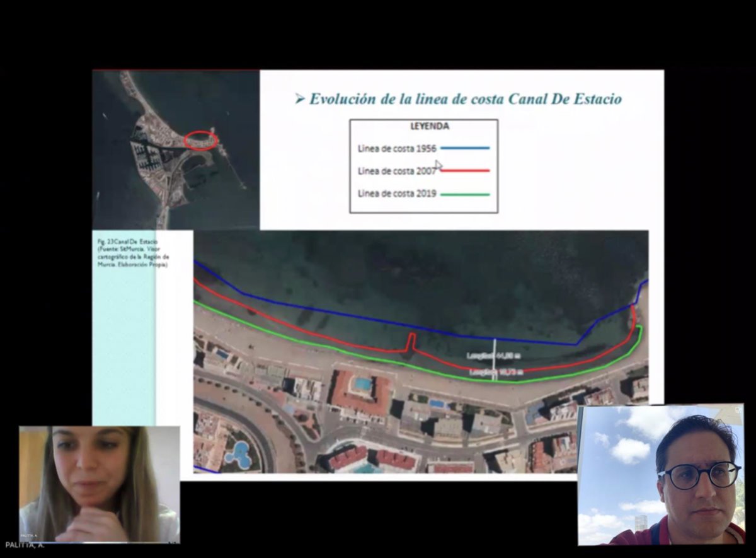Click the red line swatch in the legend
The height and width of the screenshot is (558, 756).
point(465,171)
